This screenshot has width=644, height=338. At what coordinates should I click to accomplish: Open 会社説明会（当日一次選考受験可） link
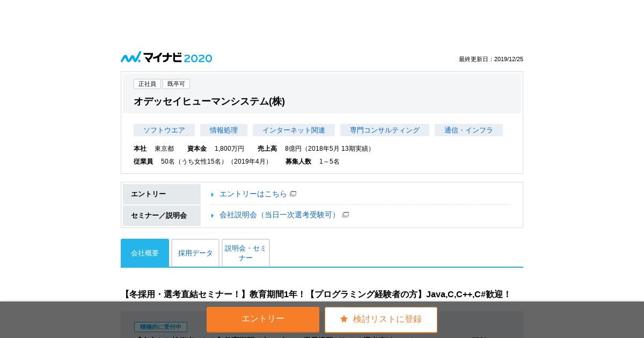(280, 215)
